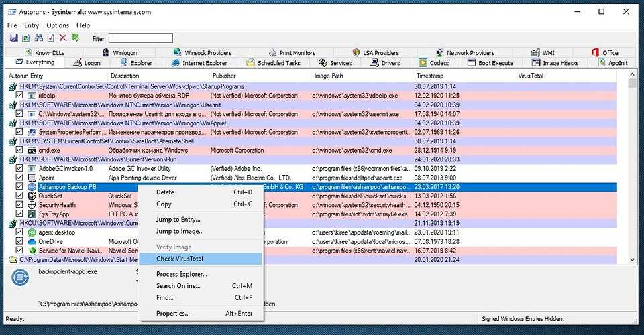The image size is (644, 335).
Task: Toggle the QuickSet entry checkbox
Action: click(x=19, y=196)
